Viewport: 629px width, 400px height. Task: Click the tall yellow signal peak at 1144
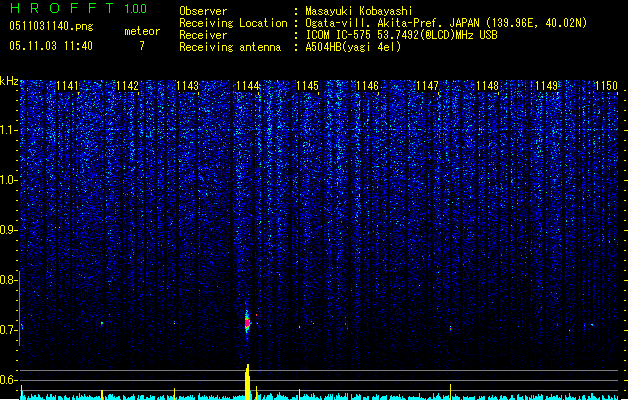248,382
